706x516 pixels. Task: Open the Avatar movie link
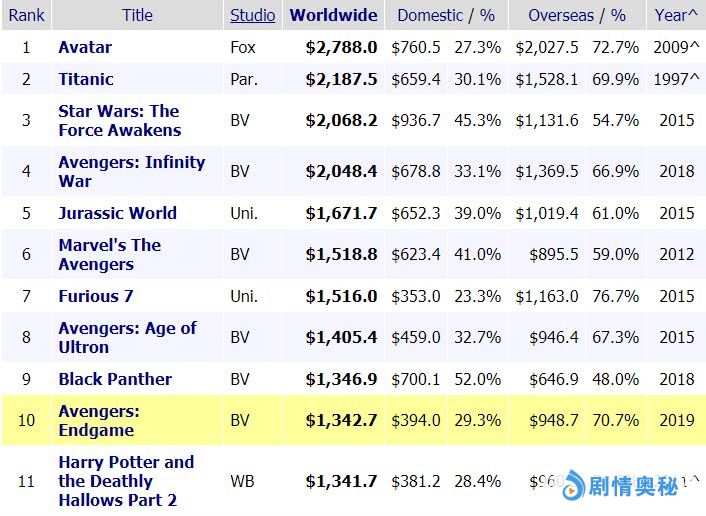(85, 47)
